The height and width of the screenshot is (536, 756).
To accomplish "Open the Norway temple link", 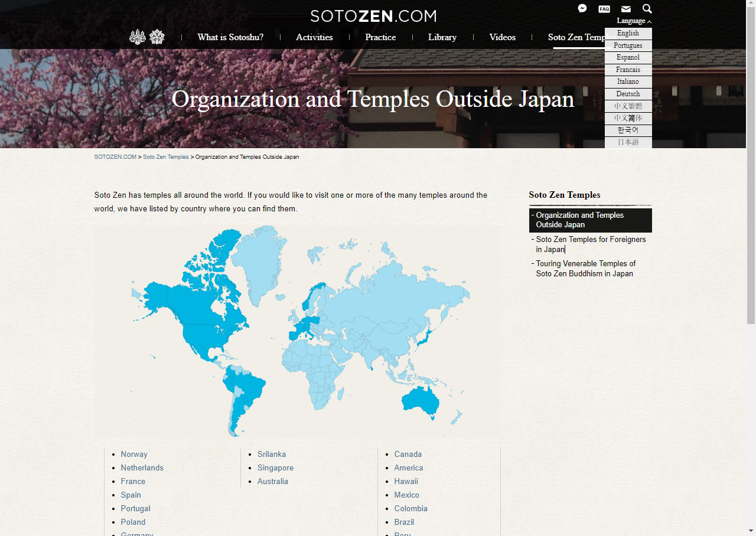I will pyautogui.click(x=134, y=454).
